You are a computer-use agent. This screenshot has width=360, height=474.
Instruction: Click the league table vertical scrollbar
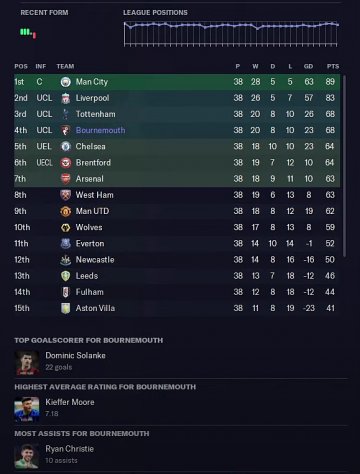tap(344, 166)
